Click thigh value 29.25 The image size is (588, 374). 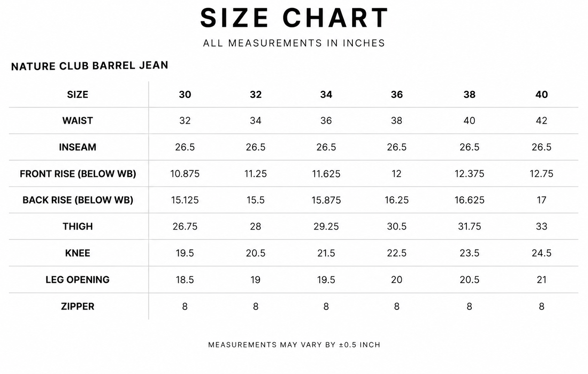pos(326,226)
